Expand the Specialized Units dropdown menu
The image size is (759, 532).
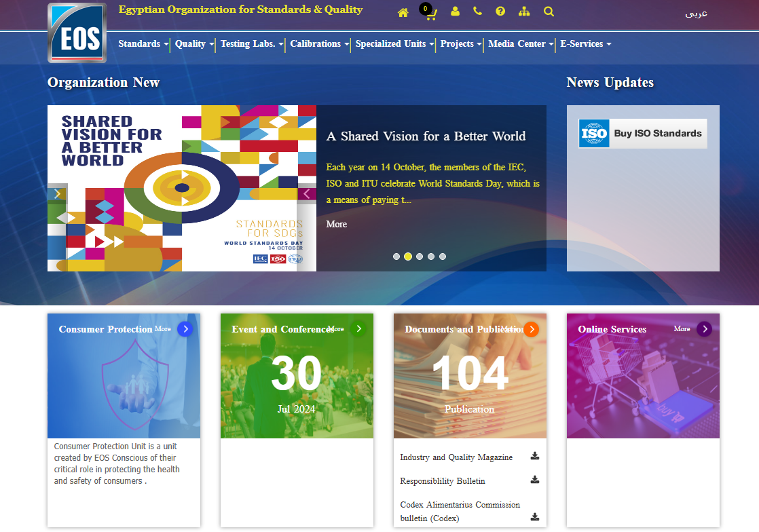point(394,44)
